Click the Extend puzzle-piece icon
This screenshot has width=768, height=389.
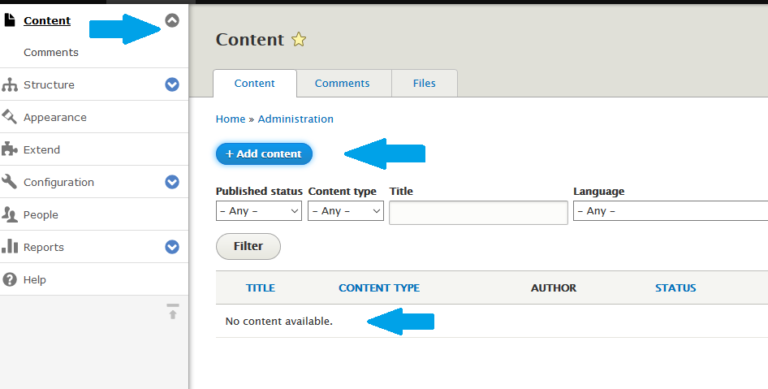pyautogui.click(x=9, y=149)
